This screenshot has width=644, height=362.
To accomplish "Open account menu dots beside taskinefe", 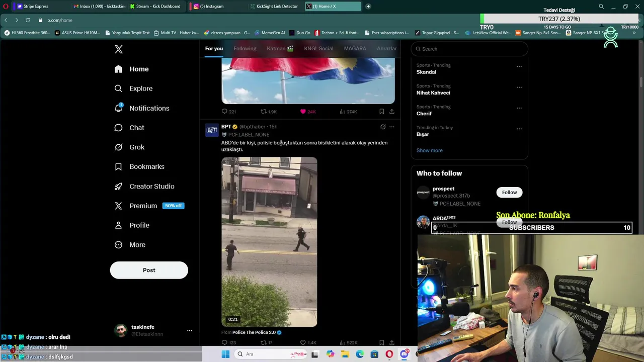I will (x=190, y=330).
